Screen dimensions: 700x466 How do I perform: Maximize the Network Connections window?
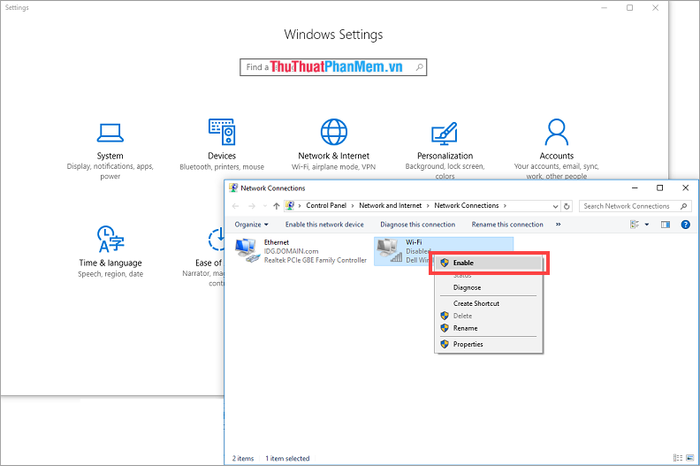[x=660, y=188]
